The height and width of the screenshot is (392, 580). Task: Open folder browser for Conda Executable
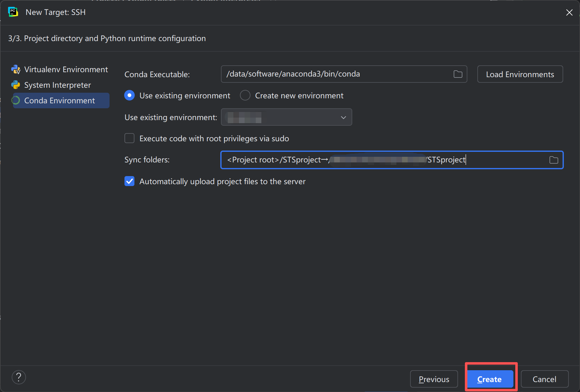[458, 74]
